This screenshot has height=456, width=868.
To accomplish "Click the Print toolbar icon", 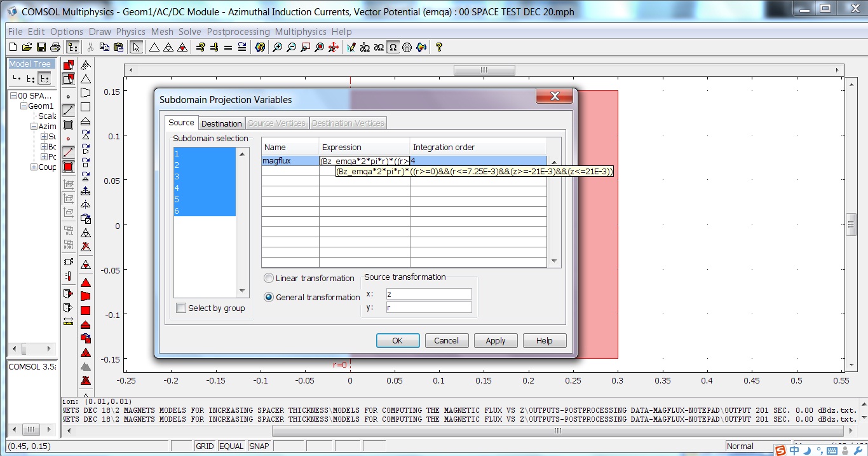I will 55,47.
